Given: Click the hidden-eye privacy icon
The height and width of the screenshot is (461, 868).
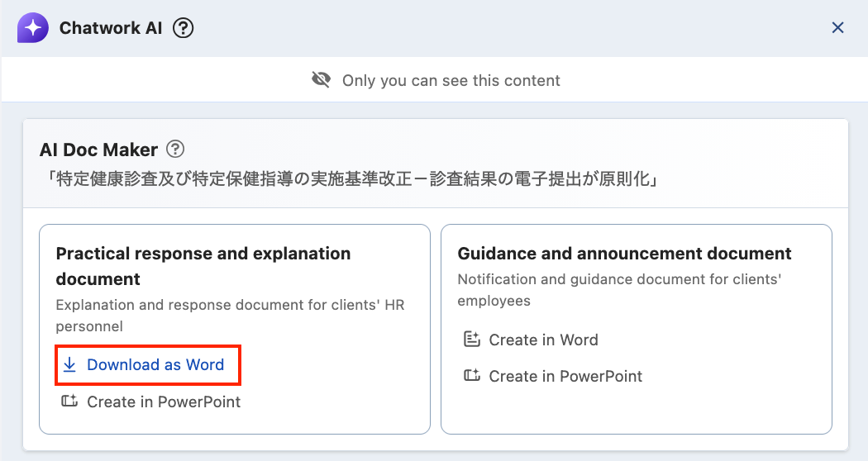Looking at the screenshot, I should (321, 80).
